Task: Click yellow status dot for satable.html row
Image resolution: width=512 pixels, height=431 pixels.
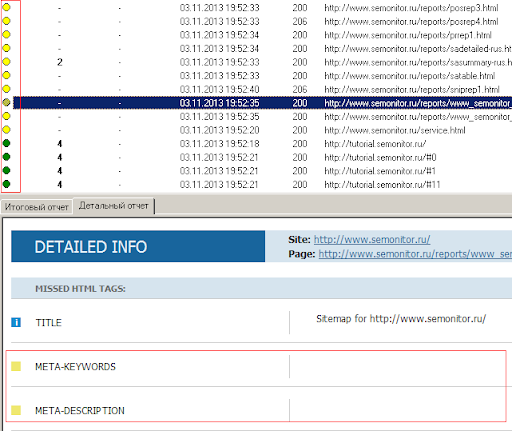Action: (6, 75)
